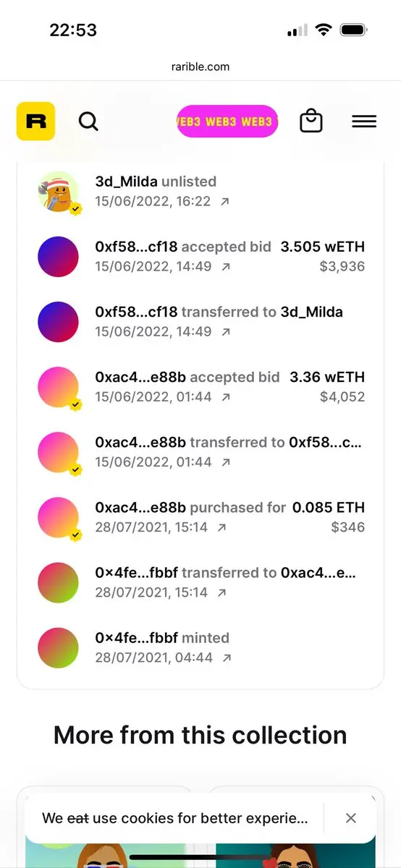401x868 pixels.
Task: Open 0×4fe...fbbf profile on minted row
Action: coord(136,637)
